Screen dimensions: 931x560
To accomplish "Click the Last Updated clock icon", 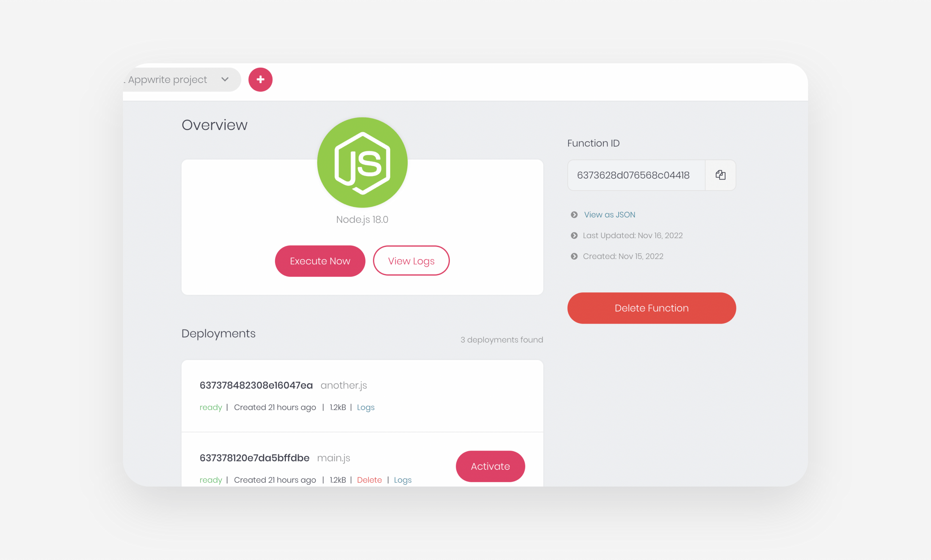I will point(572,235).
